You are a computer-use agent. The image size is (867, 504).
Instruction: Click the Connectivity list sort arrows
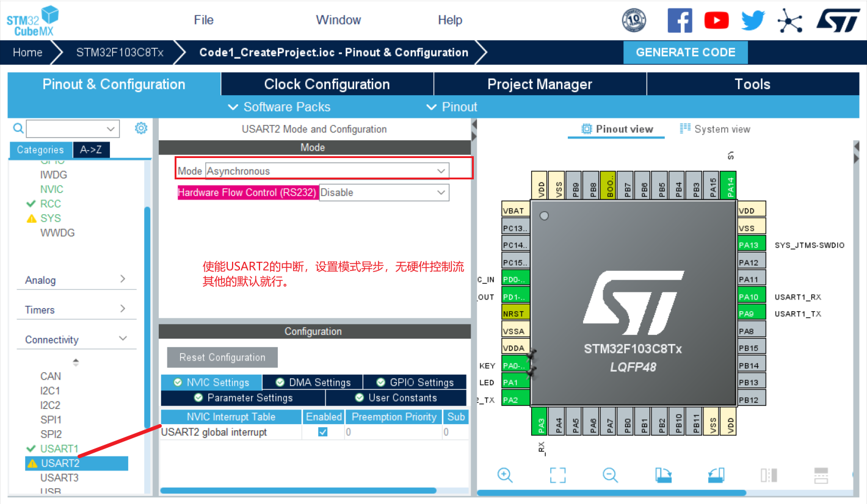76,362
